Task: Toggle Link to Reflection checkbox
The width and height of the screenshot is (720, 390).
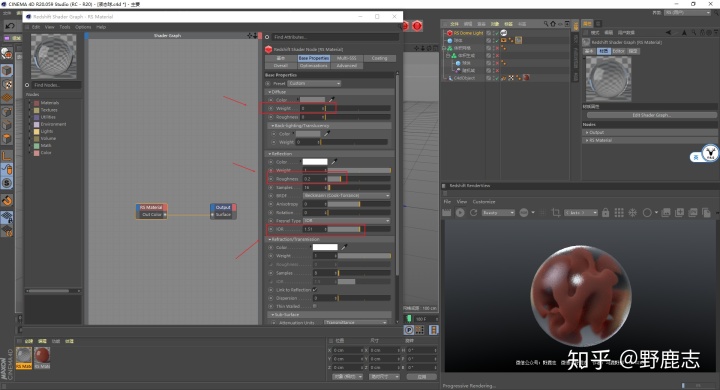Action: (x=315, y=289)
